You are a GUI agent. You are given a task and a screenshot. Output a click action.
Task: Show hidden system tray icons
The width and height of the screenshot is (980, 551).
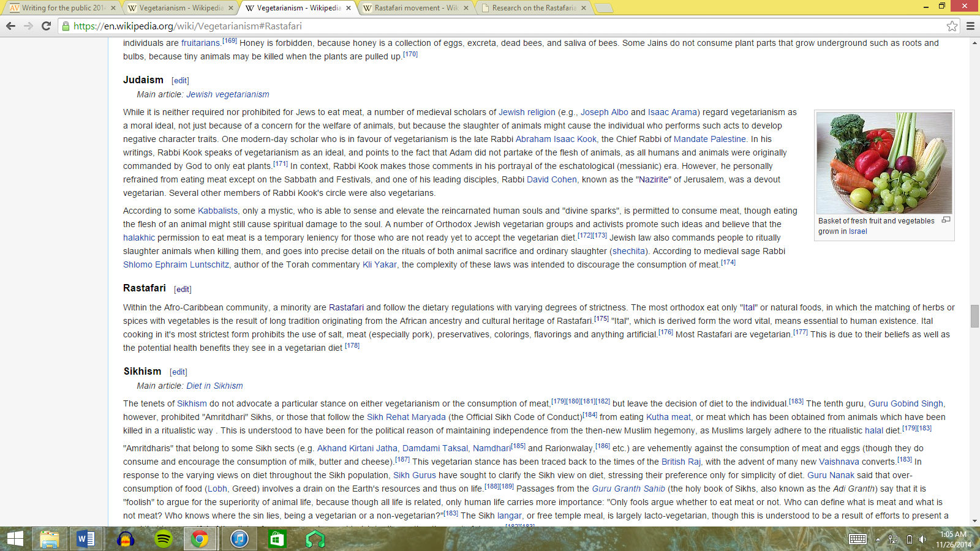pyautogui.click(x=878, y=539)
